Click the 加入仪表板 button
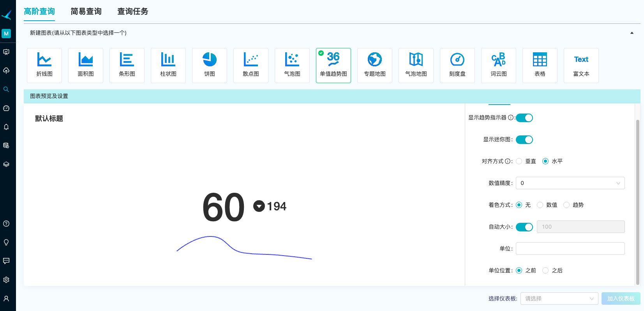This screenshot has height=311, width=644. (621, 299)
